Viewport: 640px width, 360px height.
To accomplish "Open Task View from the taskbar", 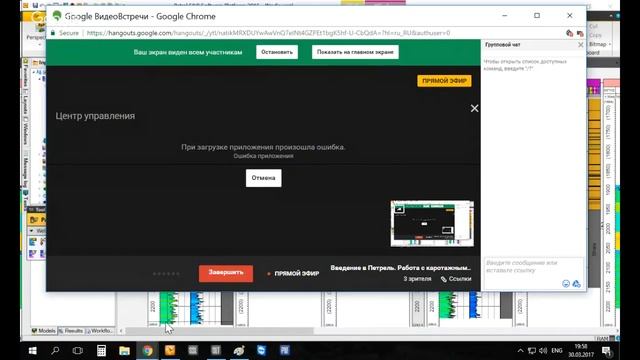I will [x=78, y=351].
